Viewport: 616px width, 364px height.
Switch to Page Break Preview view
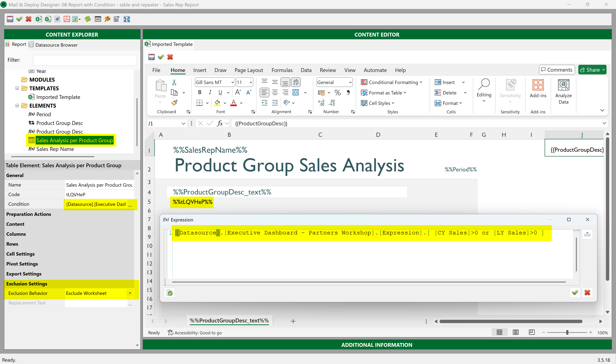click(532, 332)
